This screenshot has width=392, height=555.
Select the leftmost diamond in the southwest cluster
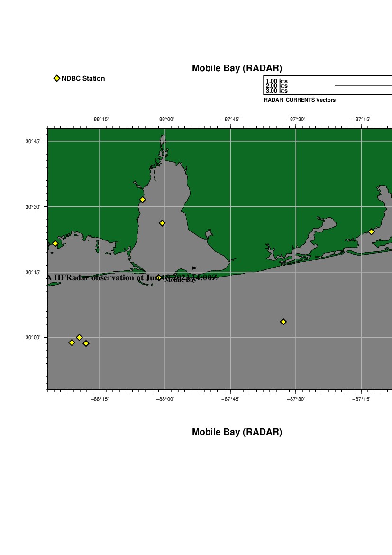pyautogui.click(x=72, y=342)
